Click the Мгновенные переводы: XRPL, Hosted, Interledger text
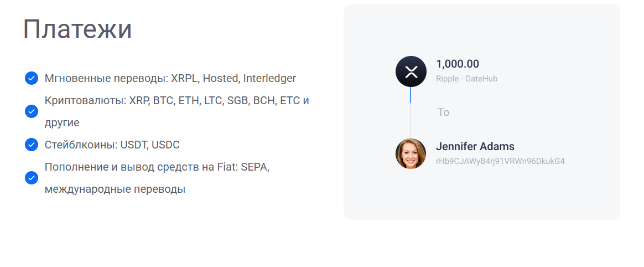 (170, 78)
